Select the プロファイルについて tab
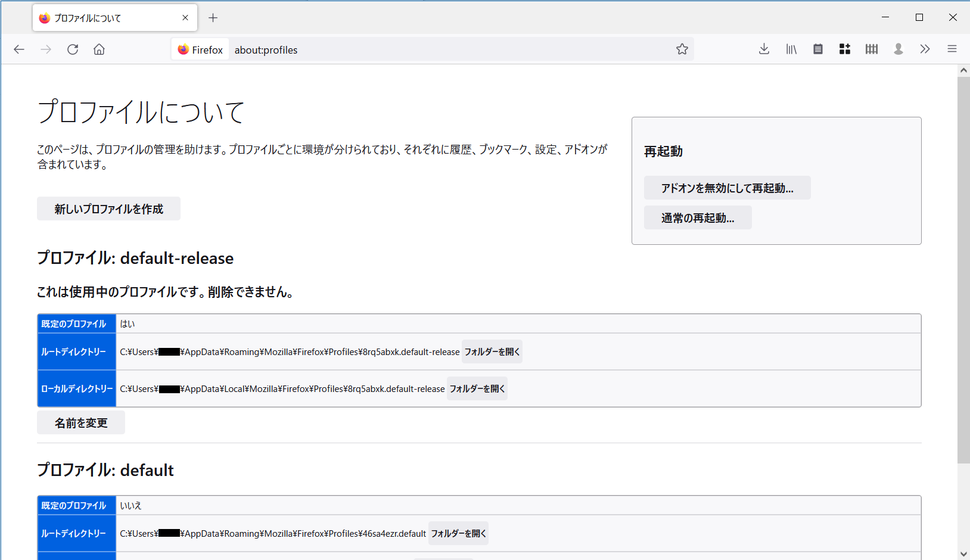Image resolution: width=970 pixels, height=560 pixels. (107, 17)
